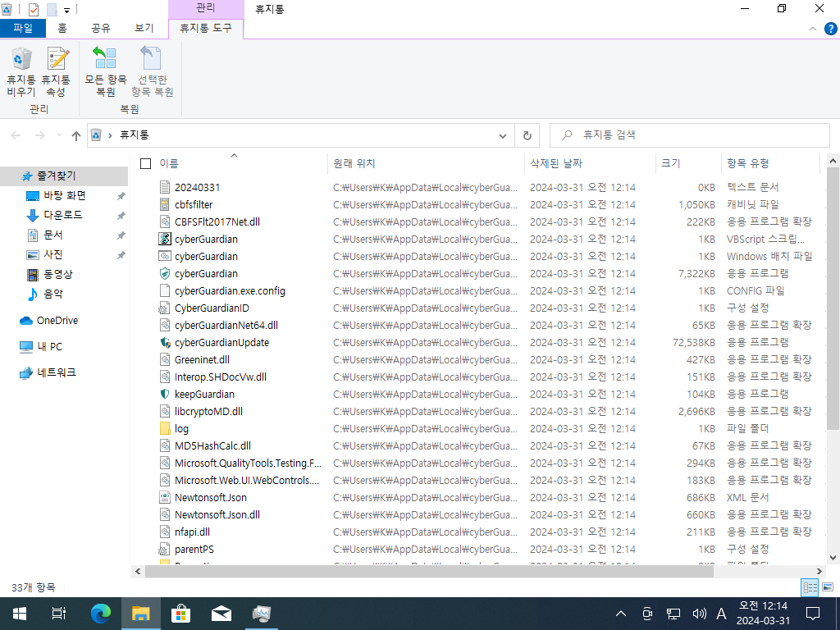Switch to large icons view layout
840x630 pixels.
click(x=828, y=587)
